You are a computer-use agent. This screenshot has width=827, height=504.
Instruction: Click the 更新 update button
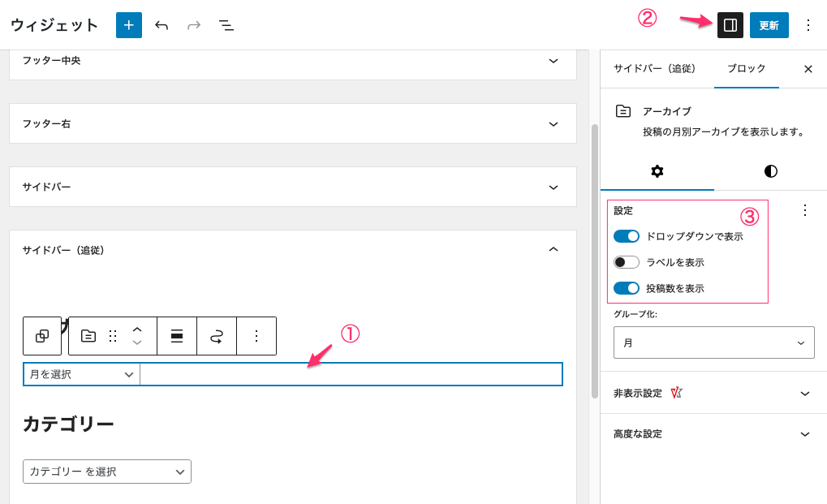pos(769,25)
